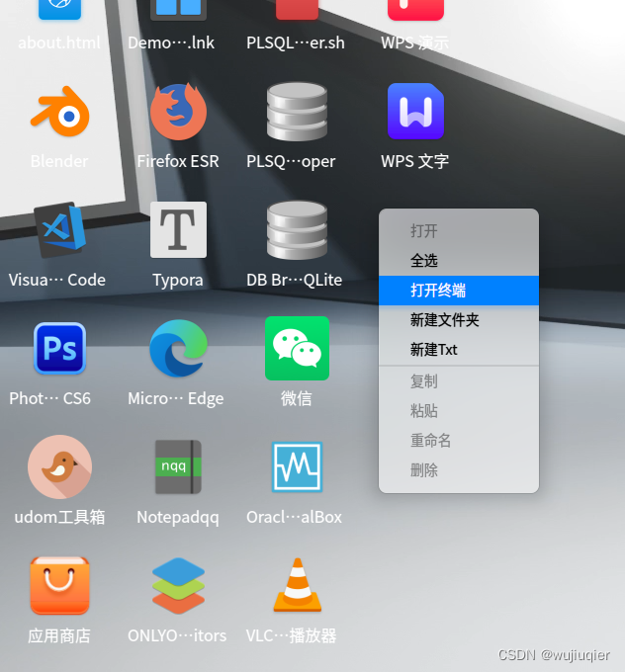Choose 全选 in the context menu

point(459,261)
